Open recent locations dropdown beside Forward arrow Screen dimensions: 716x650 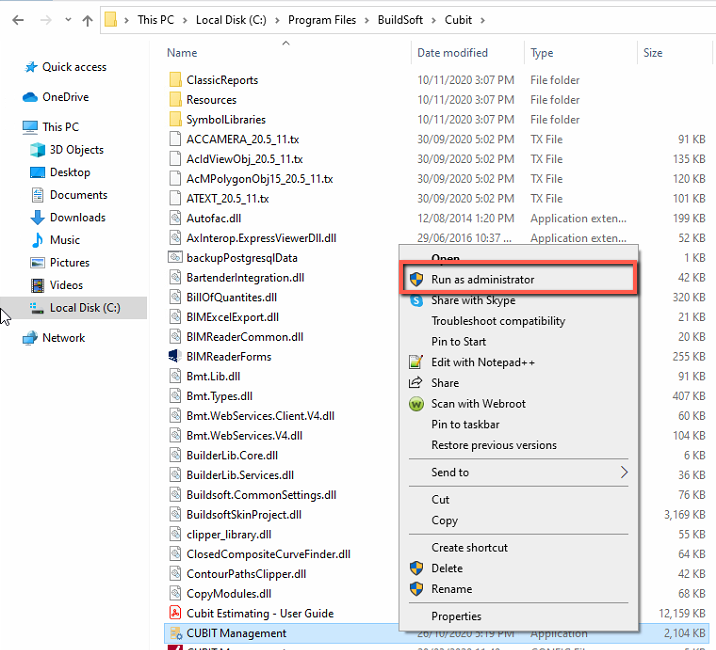click(66, 19)
